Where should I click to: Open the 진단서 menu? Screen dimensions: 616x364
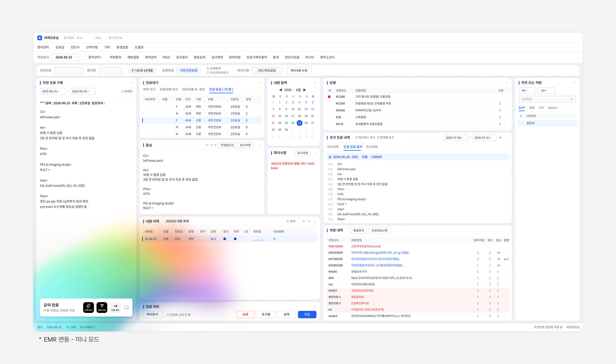pos(75,47)
